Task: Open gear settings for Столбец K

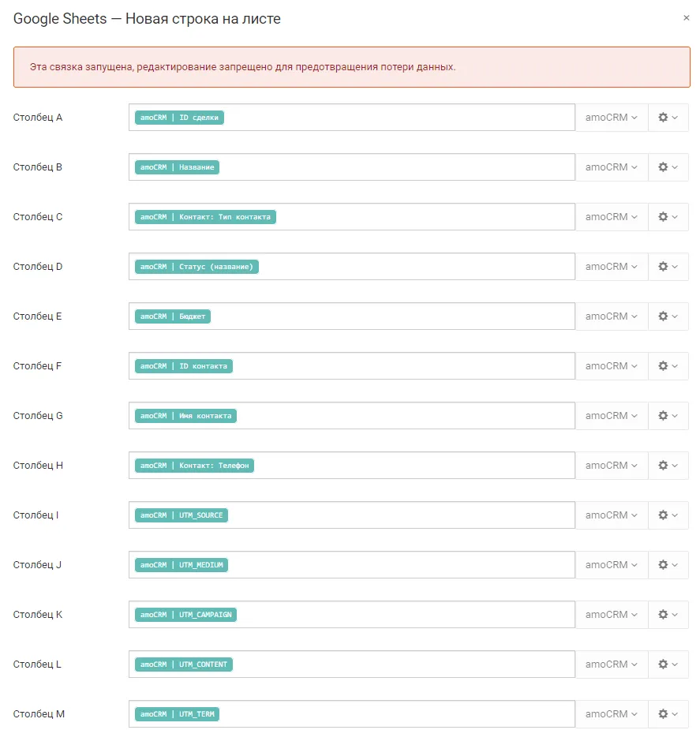Action: click(668, 615)
